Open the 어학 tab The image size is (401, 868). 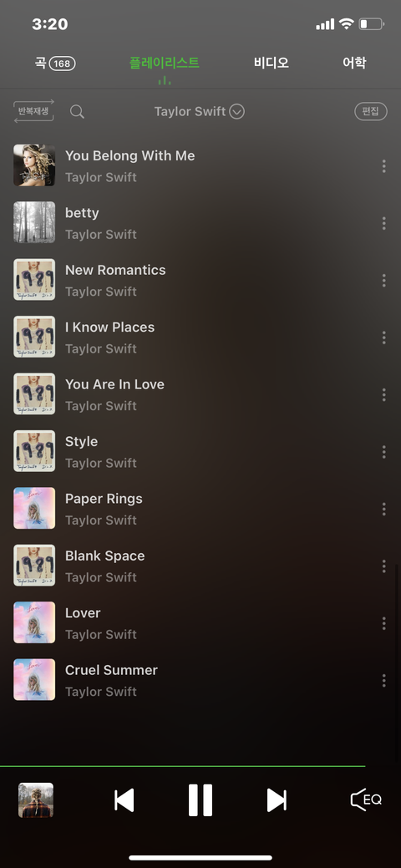tap(354, 63)
